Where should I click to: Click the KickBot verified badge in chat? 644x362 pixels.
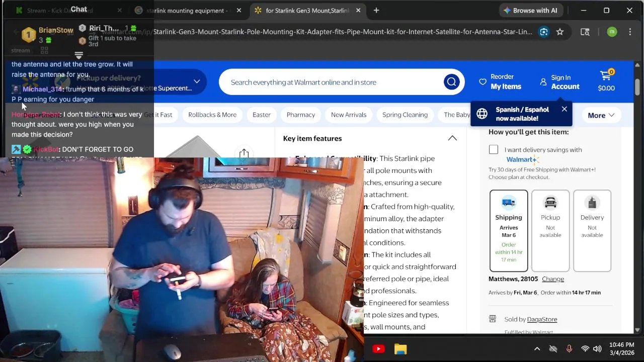click(x=27, y=149)
